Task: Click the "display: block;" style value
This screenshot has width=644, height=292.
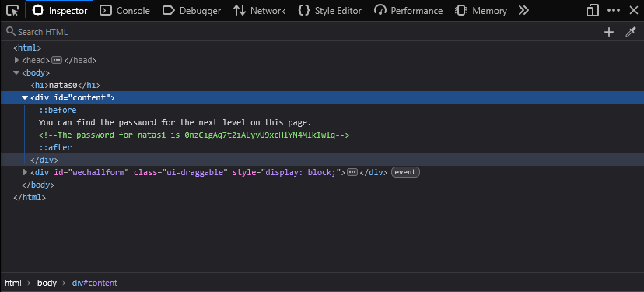Action: (301, 172)
